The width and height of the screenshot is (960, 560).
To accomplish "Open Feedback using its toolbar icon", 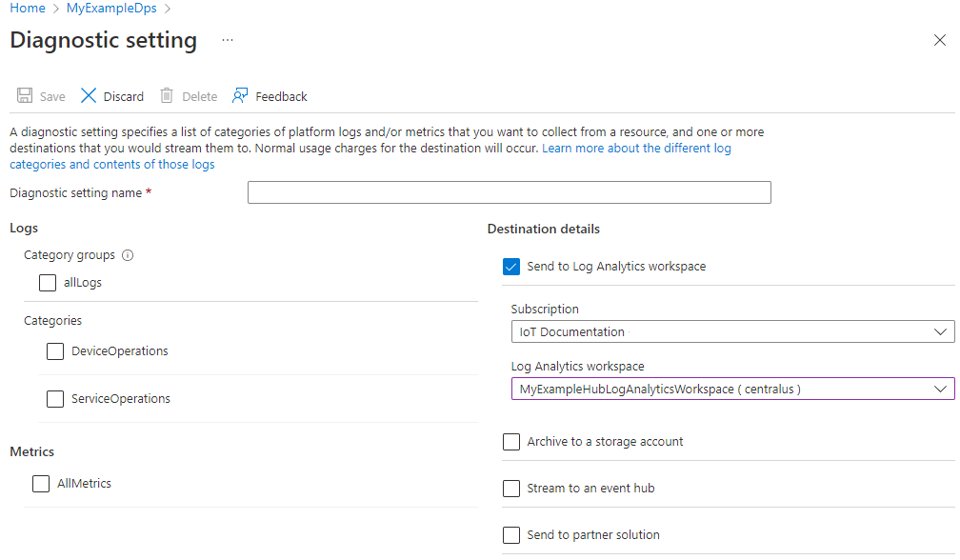I will tap(240, 95).
